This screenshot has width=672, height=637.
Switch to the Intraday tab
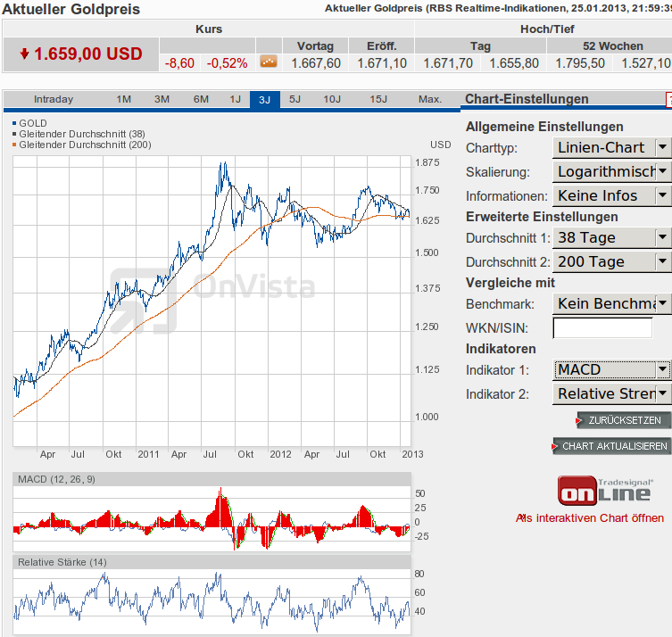coord(54,99)
